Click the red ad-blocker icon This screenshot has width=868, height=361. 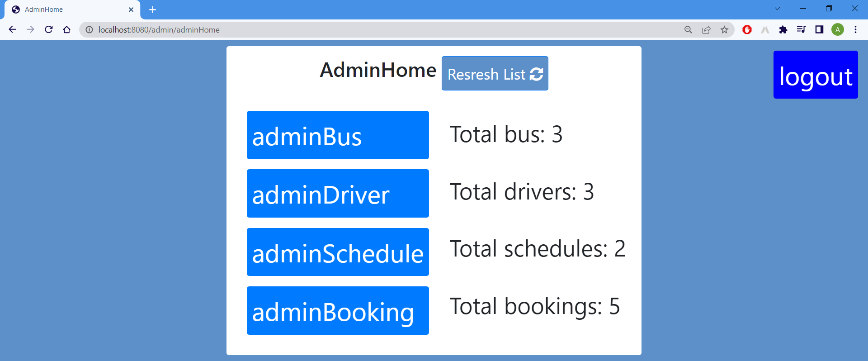[x=747, y=29]
